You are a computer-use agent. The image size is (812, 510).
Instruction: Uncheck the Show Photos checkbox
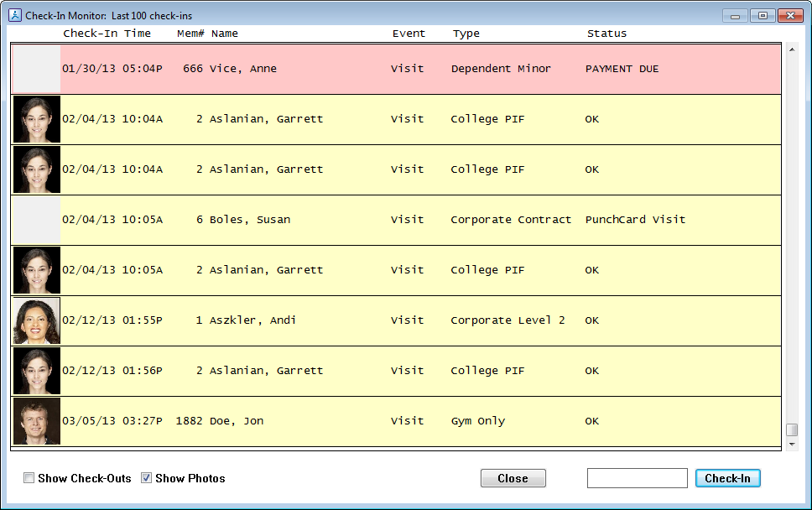pyautogui.click(x=147, y=478)
